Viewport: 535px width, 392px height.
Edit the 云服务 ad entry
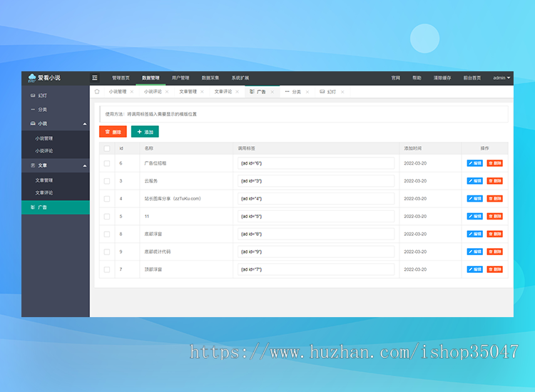point(474,181)
